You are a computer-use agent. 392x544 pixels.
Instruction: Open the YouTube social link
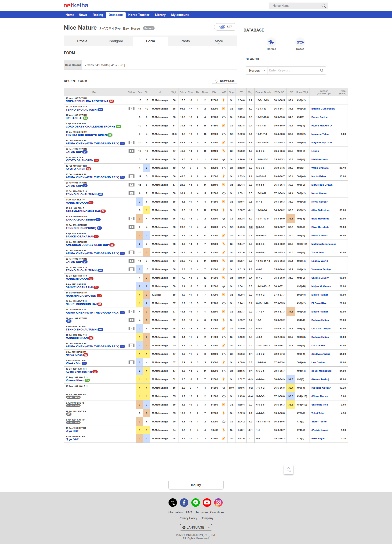(207, 502)
